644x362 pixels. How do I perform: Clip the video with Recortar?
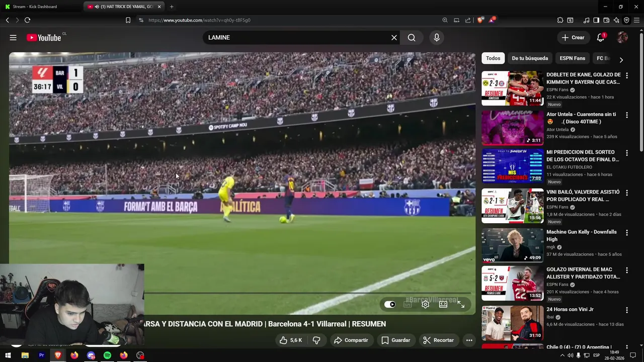(x=438, y=340)
